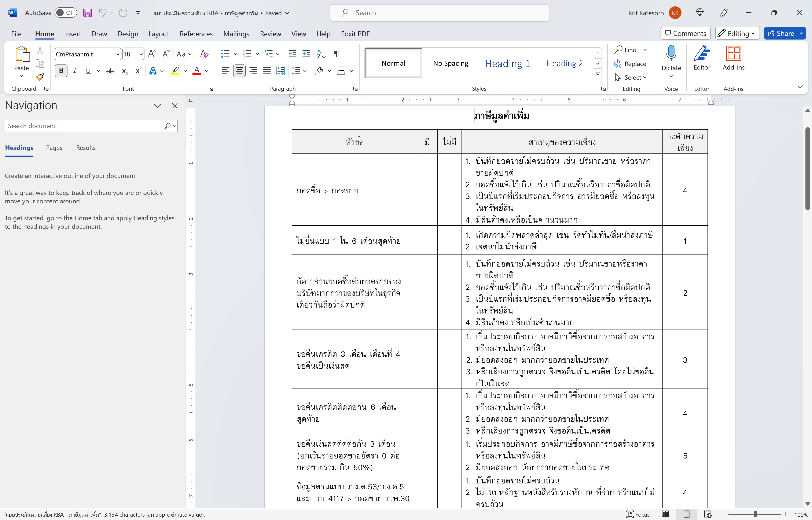Click the vertical scrollbar thumb
812x520 pixels.
(807, 169)
